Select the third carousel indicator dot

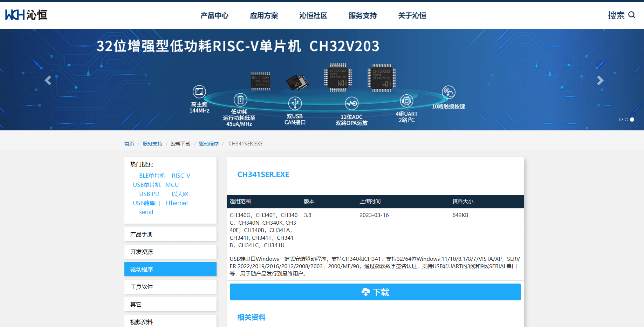click(x=632, y=120)
